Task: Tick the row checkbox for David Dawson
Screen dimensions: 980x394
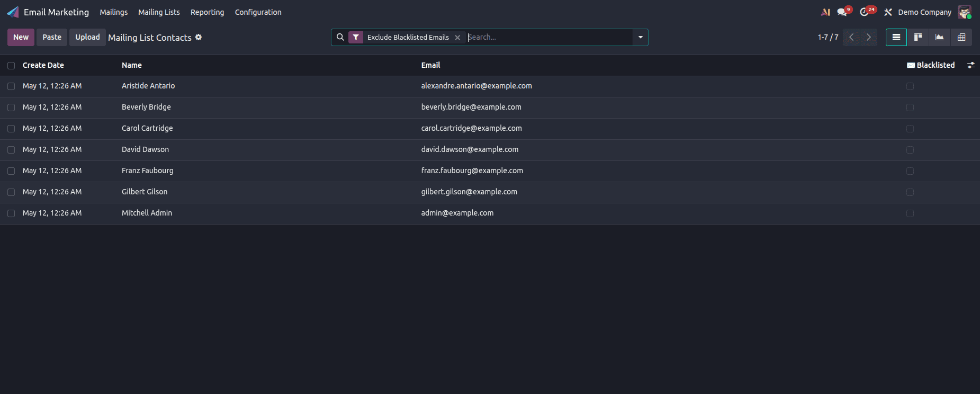Action: 11,150
